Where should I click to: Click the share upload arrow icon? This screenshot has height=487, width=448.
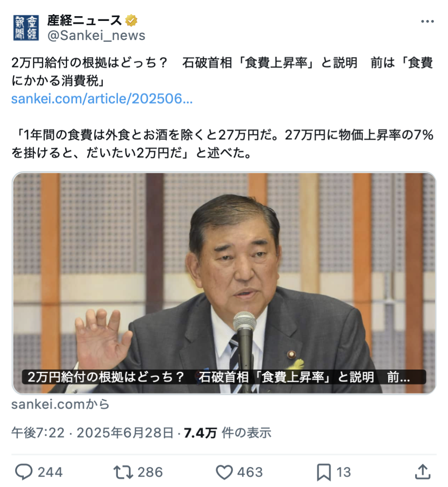[x=423, y=472]
